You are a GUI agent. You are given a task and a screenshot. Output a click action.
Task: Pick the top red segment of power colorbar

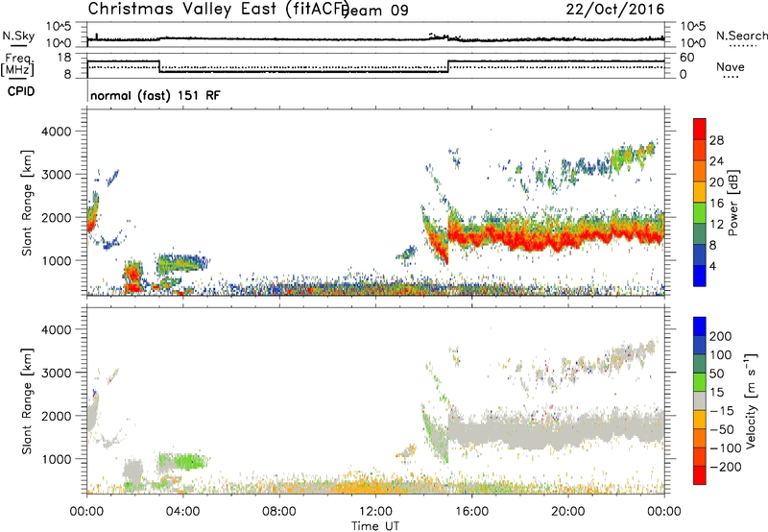pyautogui.click(x=700, y=130)
